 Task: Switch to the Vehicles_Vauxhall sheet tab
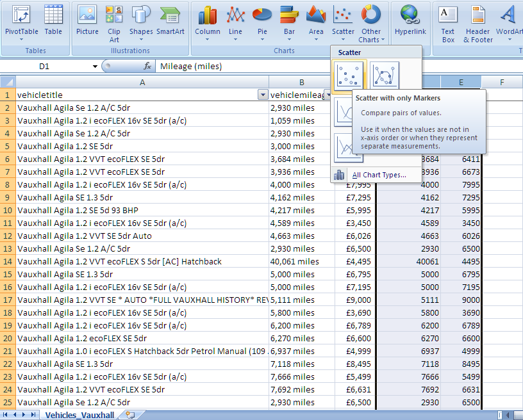click(79, 415)
